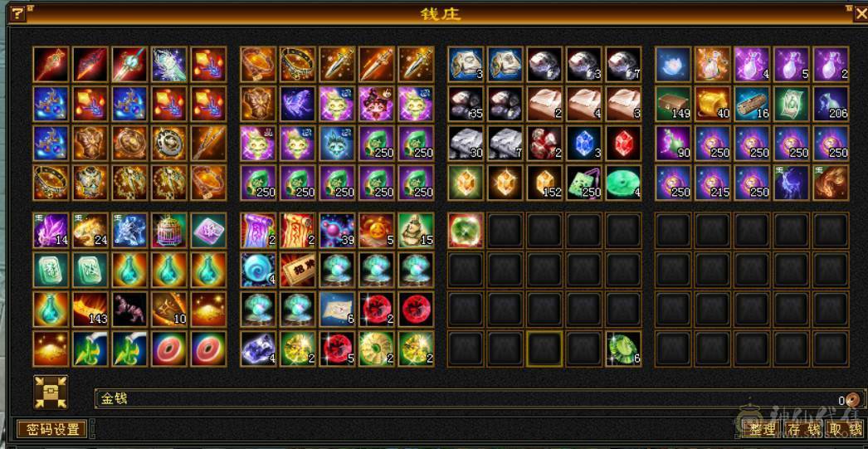Viewport: 868px width, 449px height.
Task: Select the purple potion stack of 90
Action: [x=673, y=143]
